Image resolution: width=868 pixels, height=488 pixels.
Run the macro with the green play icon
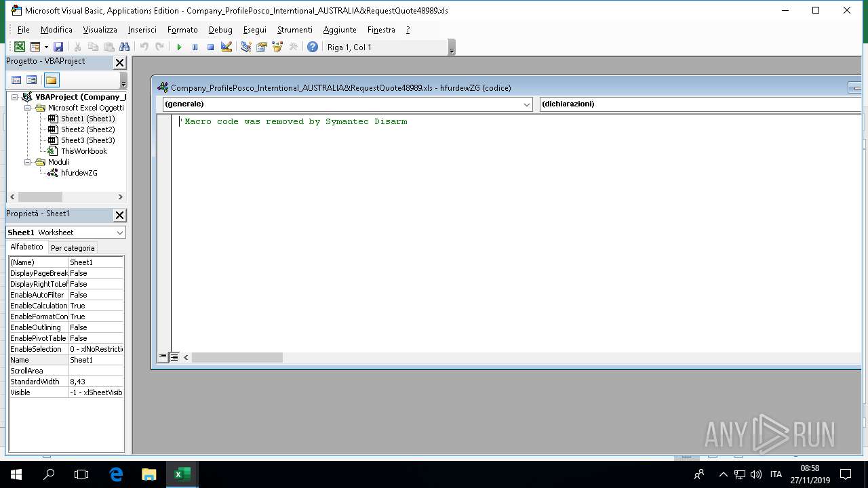point(179,47)
